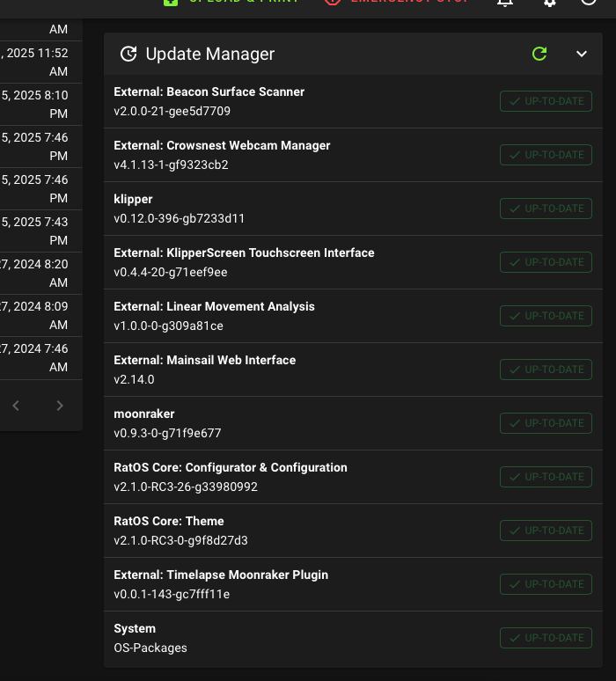Click Crowsnest Webcam Manager up-to-date button
The width and height of the screenshot is (616, 681).
click(546, 155)
